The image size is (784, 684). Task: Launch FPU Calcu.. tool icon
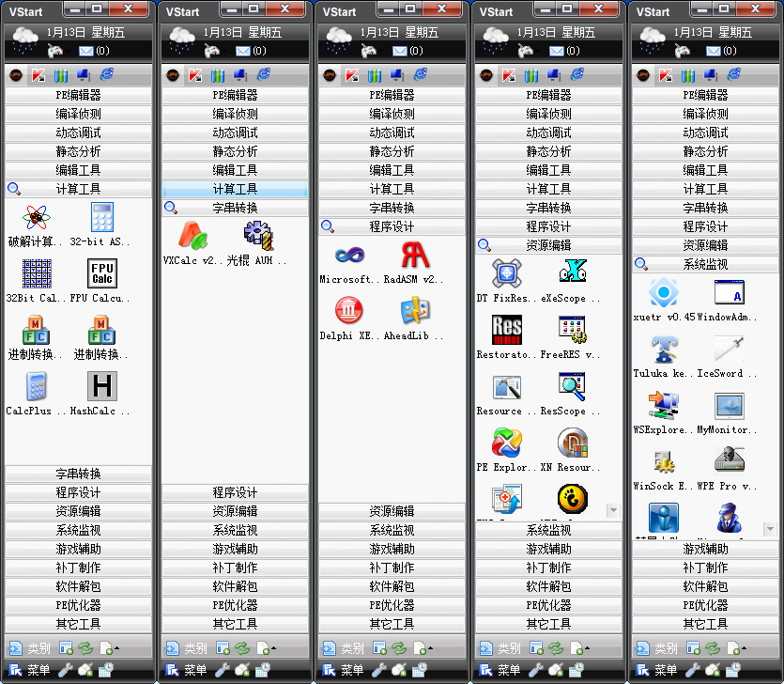(x=102, y=273)
